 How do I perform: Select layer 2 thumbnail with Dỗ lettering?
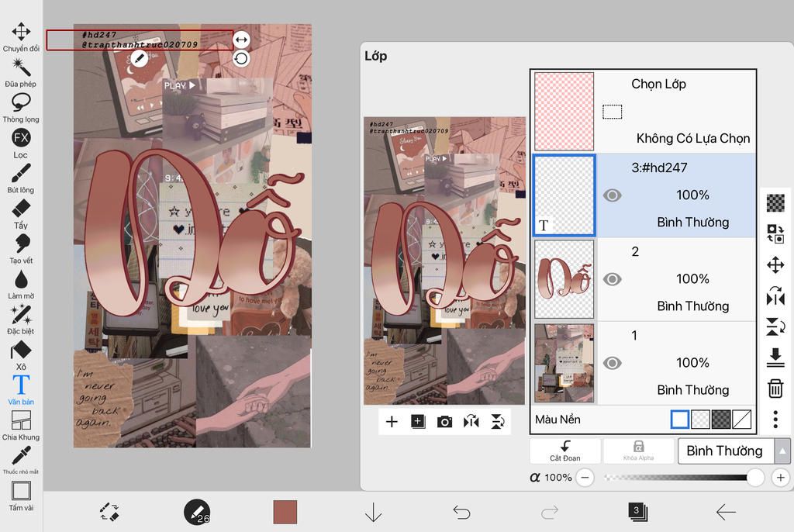coord(564,279)
